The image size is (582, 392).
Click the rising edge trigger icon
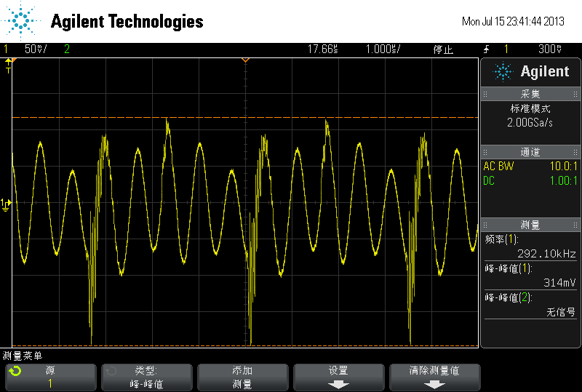coord(486,49)
